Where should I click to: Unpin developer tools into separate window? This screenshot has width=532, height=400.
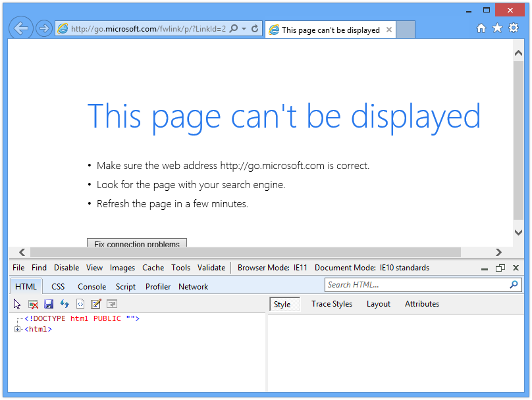pyautogui.click(x=500, y=268)
